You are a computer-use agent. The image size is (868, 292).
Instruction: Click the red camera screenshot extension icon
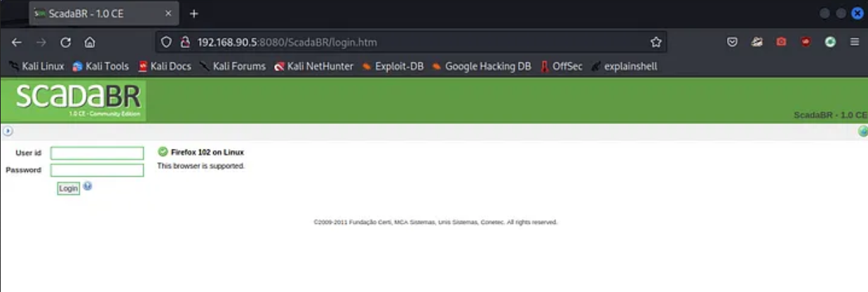[x=781, y=42]
